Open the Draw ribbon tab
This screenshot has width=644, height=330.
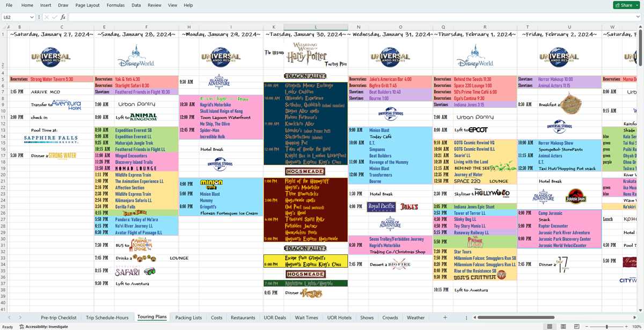[63, 5]
